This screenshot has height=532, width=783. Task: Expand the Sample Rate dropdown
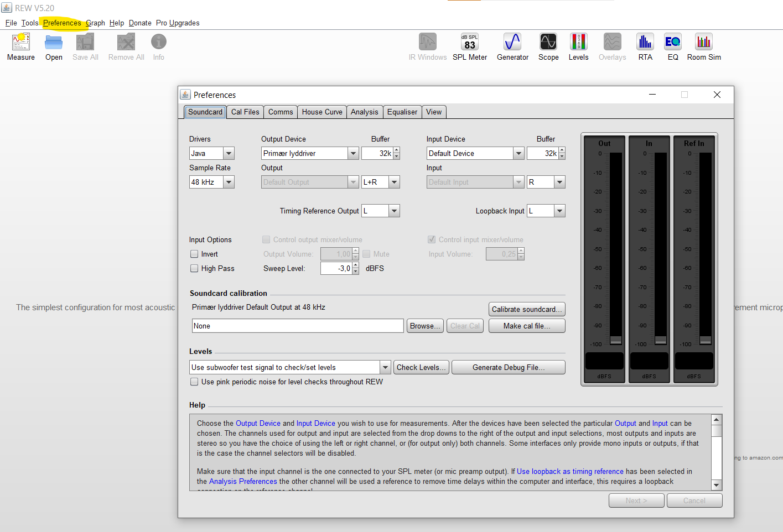(x=229, y=182)
